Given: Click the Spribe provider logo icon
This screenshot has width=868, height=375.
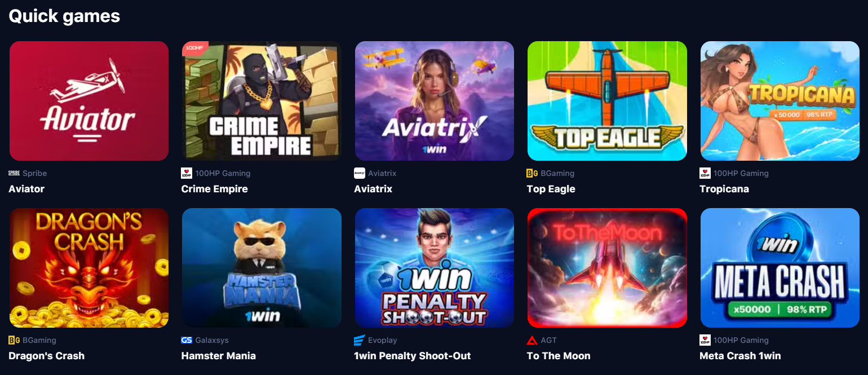Looking at the screenshot, I should coord(14,173).
